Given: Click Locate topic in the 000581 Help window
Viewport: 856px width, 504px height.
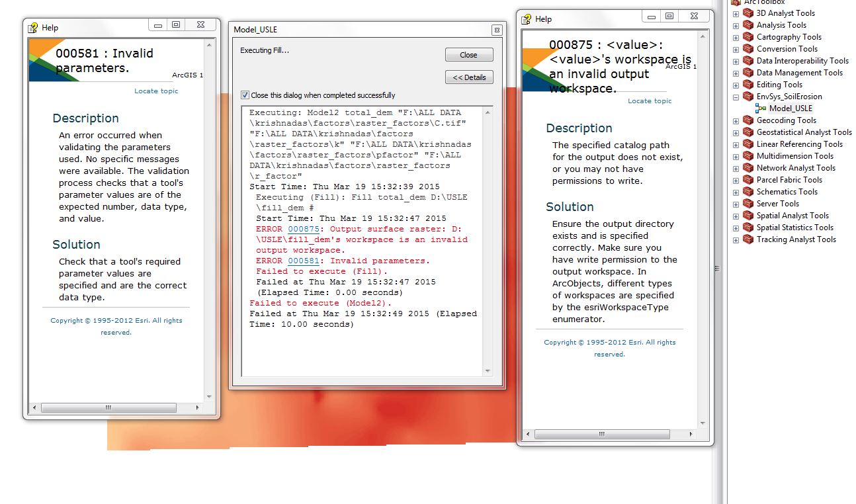Looking at the screenshot, I should point(156,91).
